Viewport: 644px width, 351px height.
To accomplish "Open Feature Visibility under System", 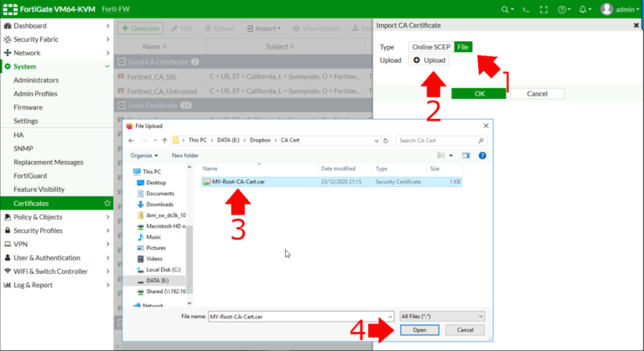I will click(39, 189).
